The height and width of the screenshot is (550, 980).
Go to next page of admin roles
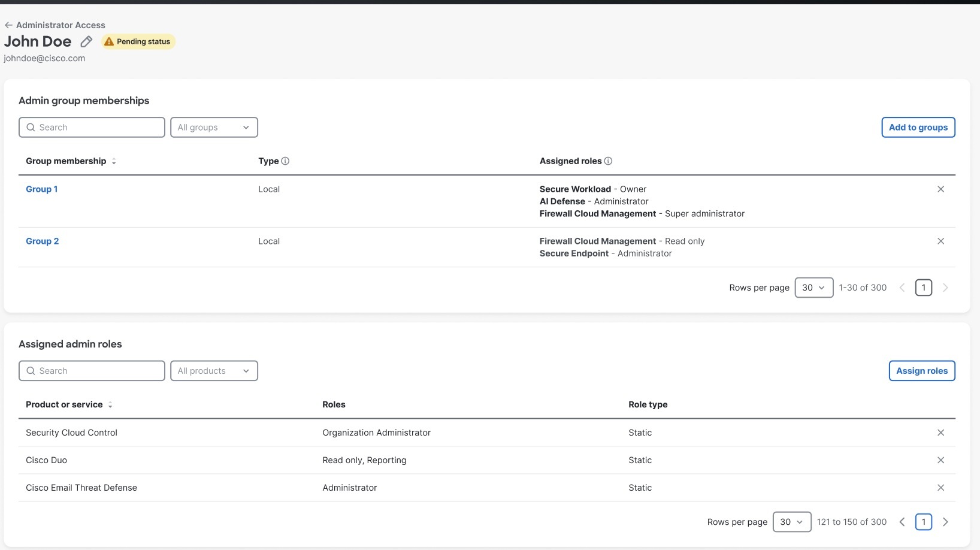(945, 522)
